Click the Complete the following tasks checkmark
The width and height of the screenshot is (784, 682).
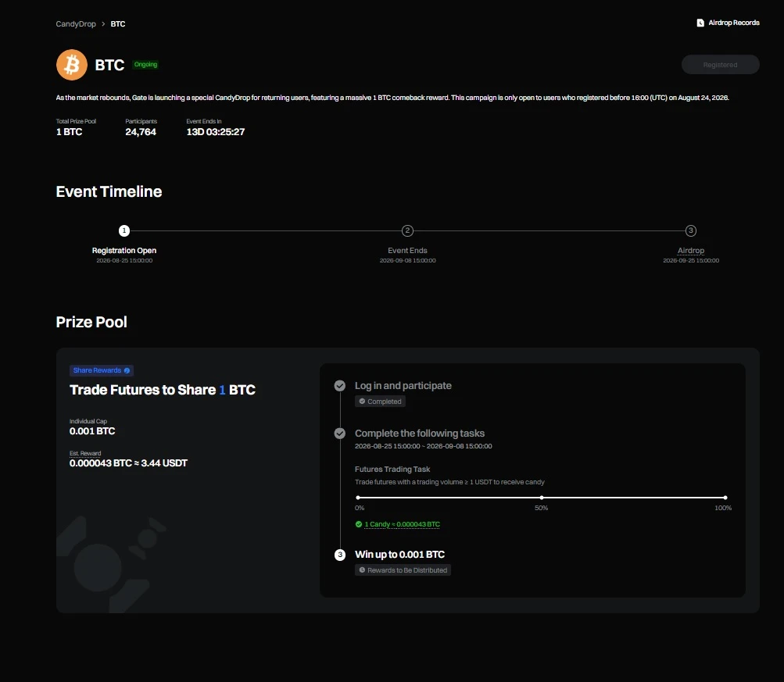point(339,433)
